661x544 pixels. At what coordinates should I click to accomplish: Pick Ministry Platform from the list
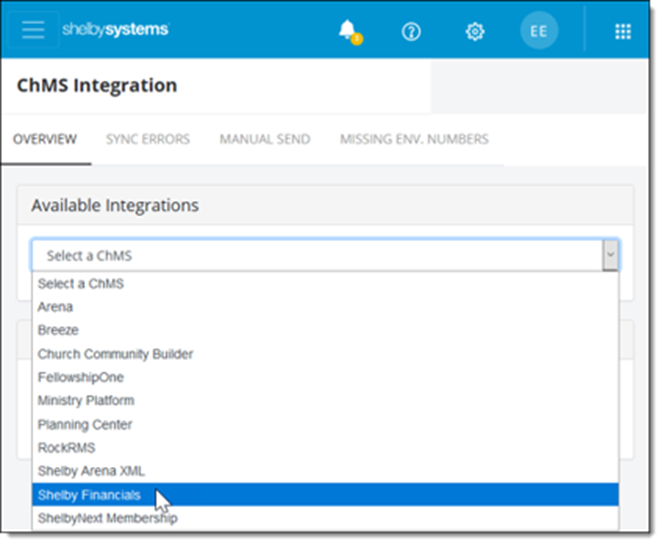85,401
